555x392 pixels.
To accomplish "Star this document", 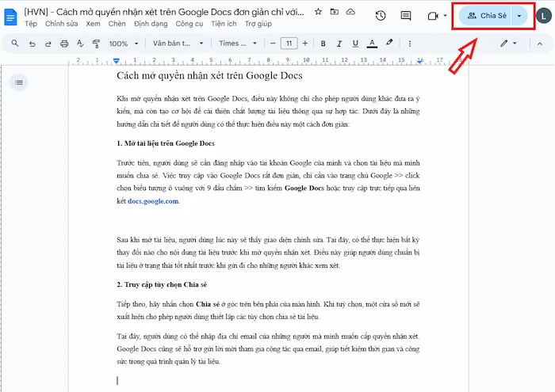I will pos(318,13).
